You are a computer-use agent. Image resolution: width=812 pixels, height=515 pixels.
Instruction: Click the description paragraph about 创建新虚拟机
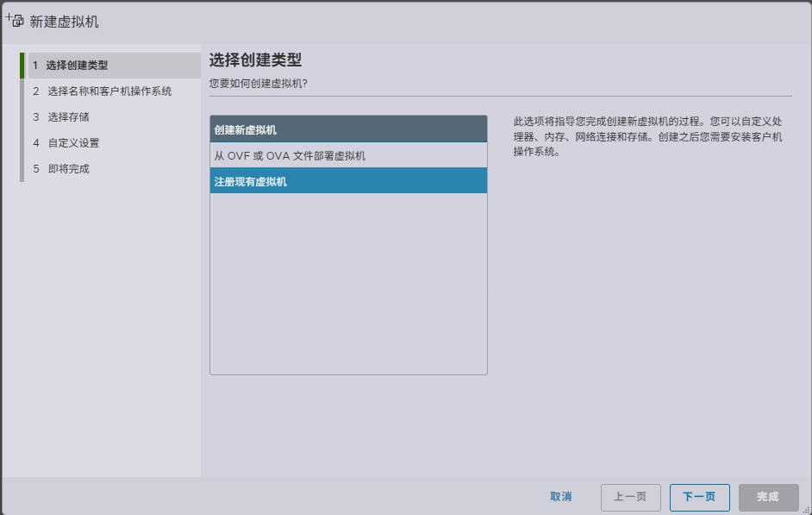[x=647, y=136]
